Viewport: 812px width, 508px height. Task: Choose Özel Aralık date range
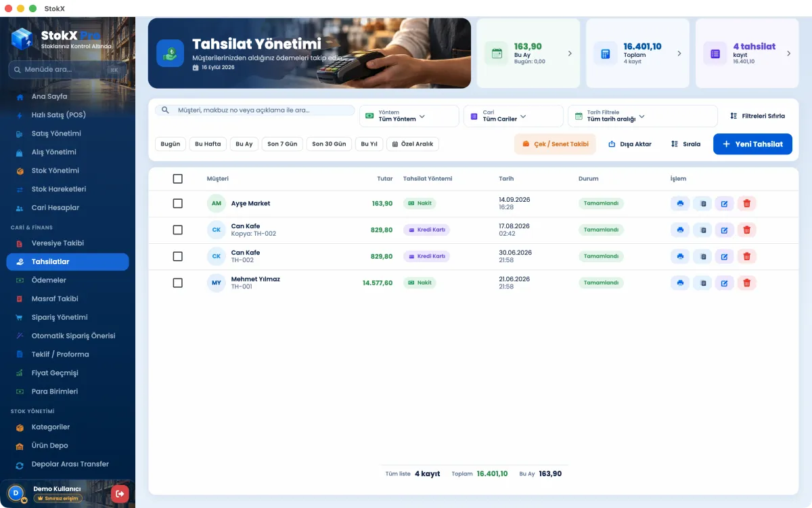pyautogui.click(x=413, y=144)
